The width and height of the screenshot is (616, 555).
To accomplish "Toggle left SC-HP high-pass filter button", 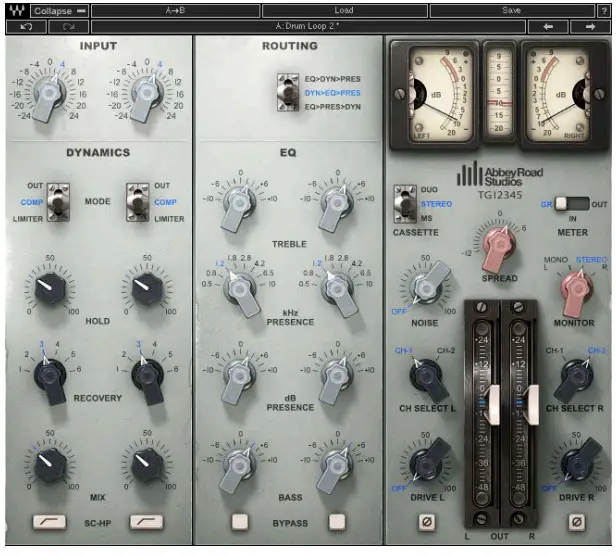I will tap(50, 522).
